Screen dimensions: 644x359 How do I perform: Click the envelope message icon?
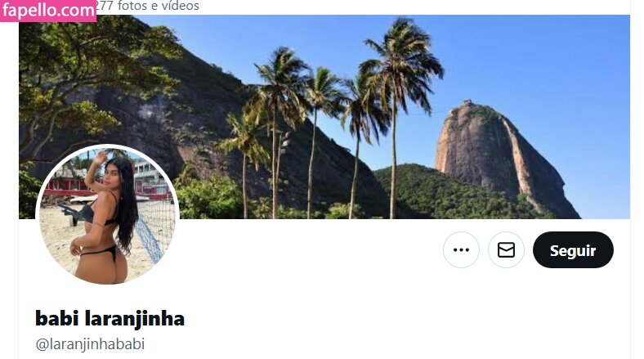pyautogui.click(x=506, y=249)
